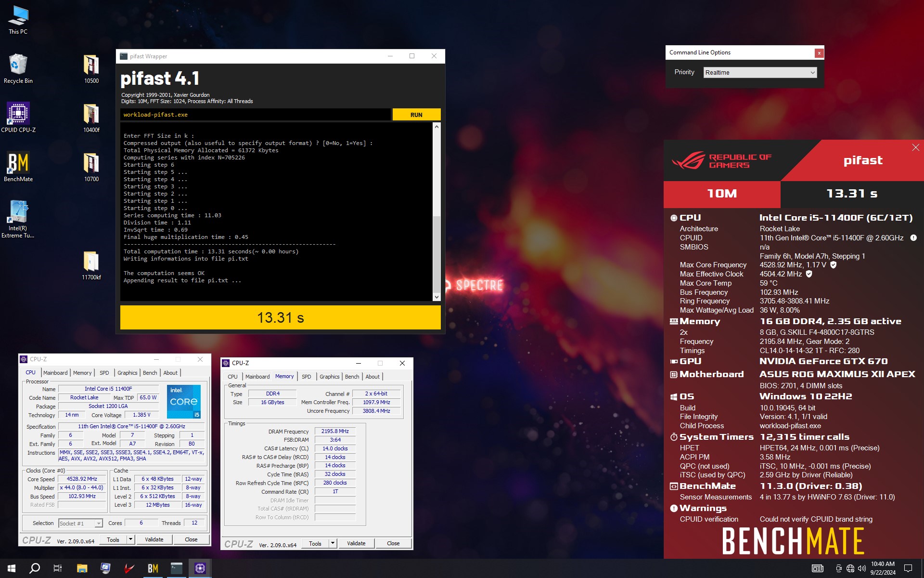
Task: Launch BenchMate desktop shortcut
Action: pos(18,167)
